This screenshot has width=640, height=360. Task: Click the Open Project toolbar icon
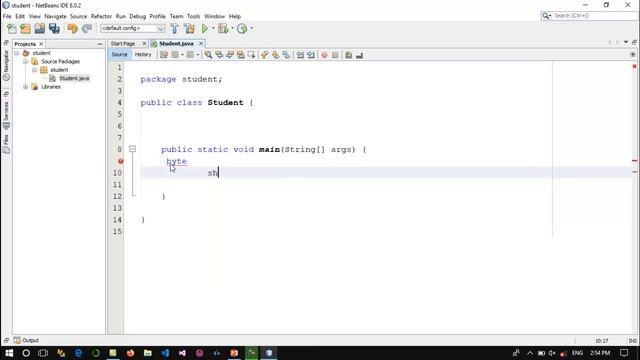pyautogui.click(x=40, y=28)
